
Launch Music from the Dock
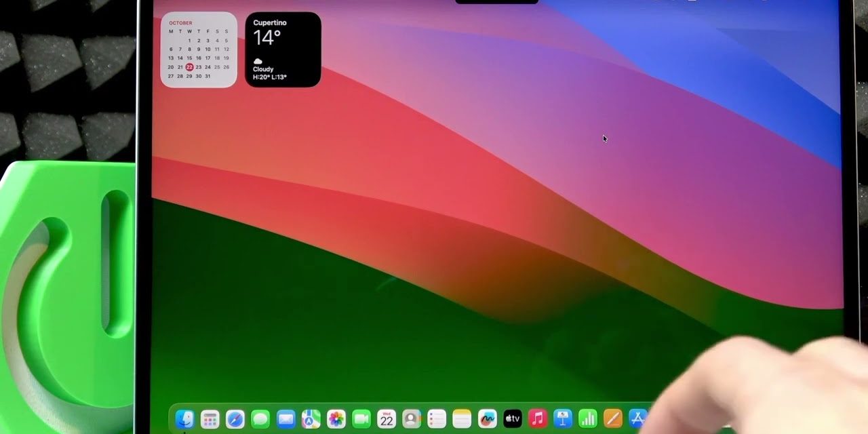(x=537, y=419)
